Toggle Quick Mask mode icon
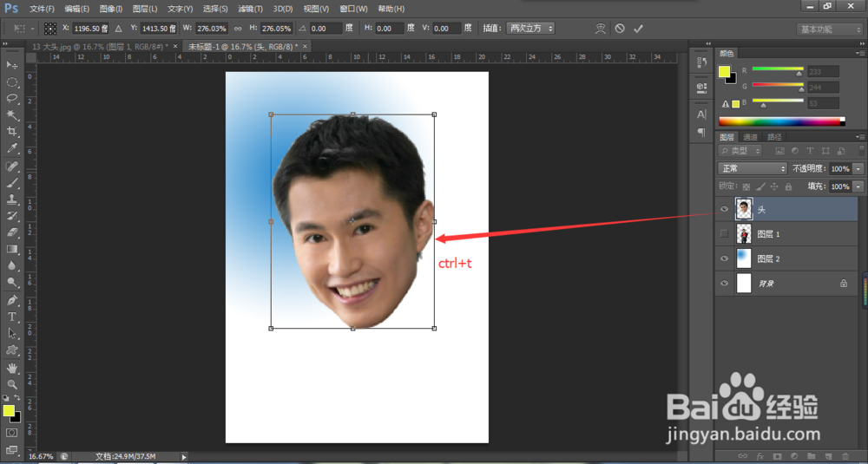 [11, 433]
